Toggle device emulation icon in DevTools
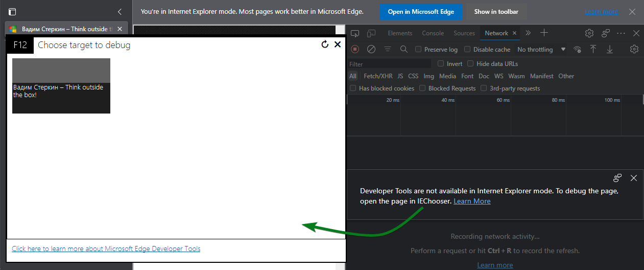644x270 pixels. (x=371, y=33)
